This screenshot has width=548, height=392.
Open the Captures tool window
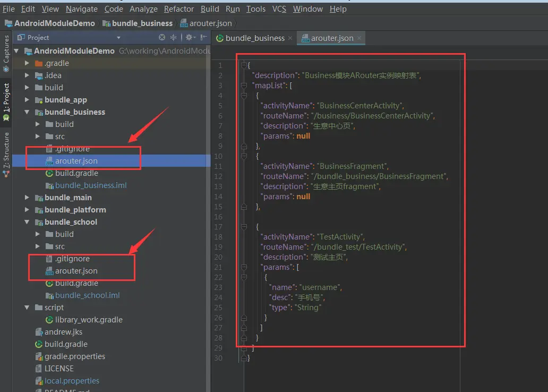point(6,53)
